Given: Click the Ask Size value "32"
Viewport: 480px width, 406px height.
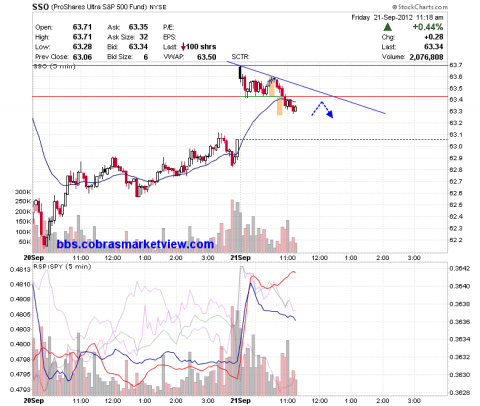Looking at the screenshot, I should pyautogui.click(x=144, y=37).
